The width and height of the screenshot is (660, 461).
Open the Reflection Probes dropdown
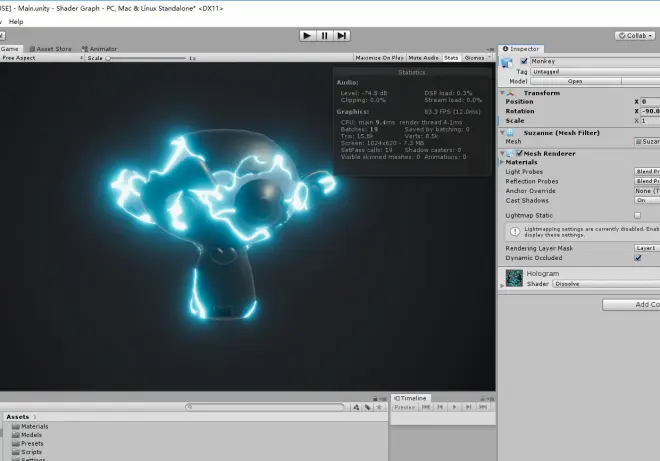[647, 181]
